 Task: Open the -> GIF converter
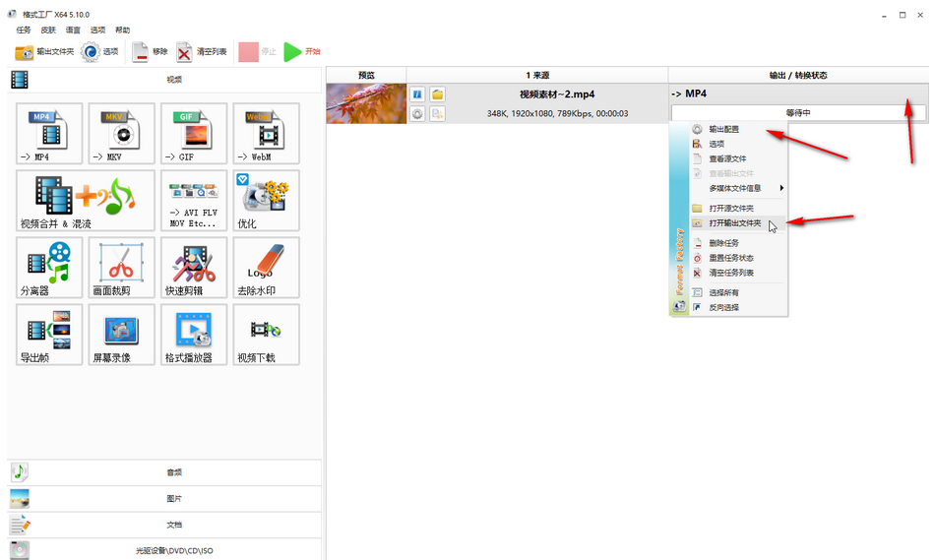194,134
